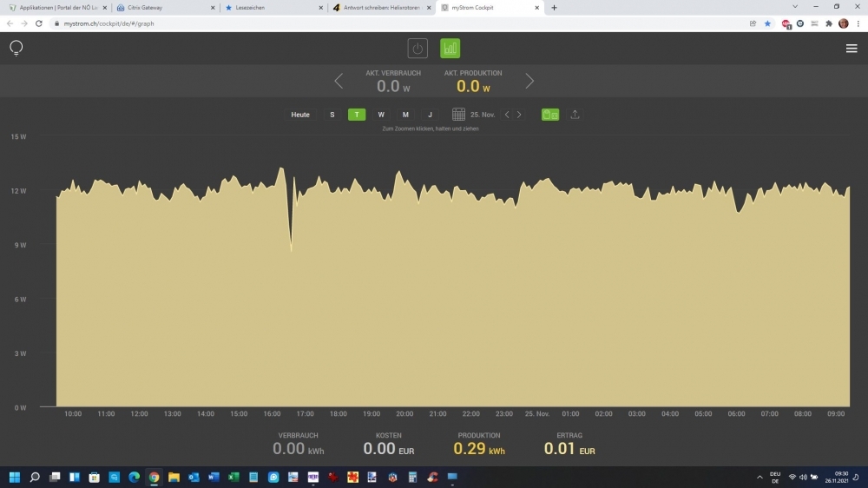868x488 pixels.
Task: Reload the page in browser
Action: (39, 23)
